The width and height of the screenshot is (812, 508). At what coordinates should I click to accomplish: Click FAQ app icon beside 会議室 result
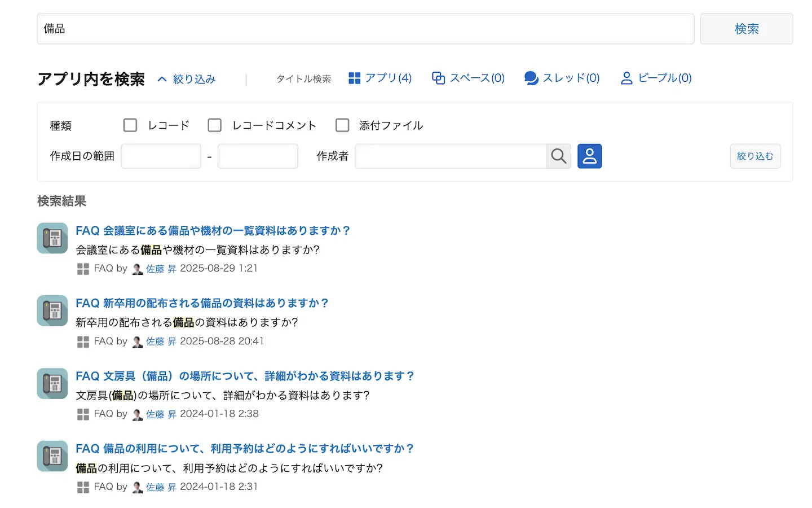52,238
